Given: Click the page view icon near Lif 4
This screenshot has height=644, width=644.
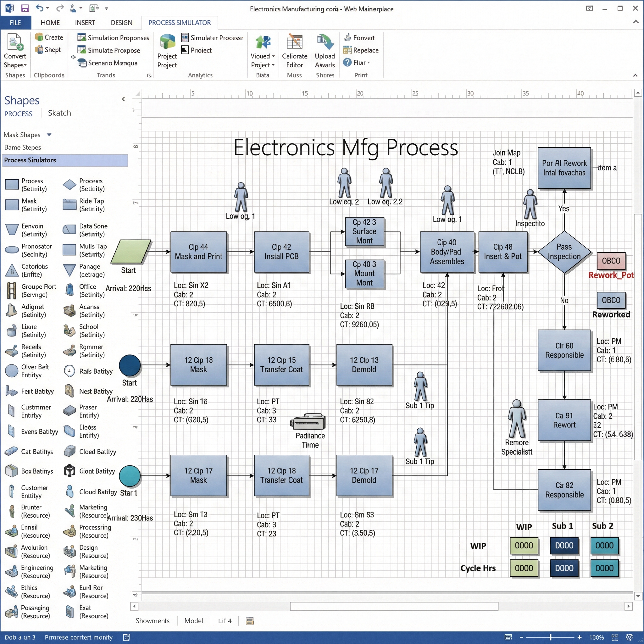Looking at the screenshot, I should click(250, 621).
